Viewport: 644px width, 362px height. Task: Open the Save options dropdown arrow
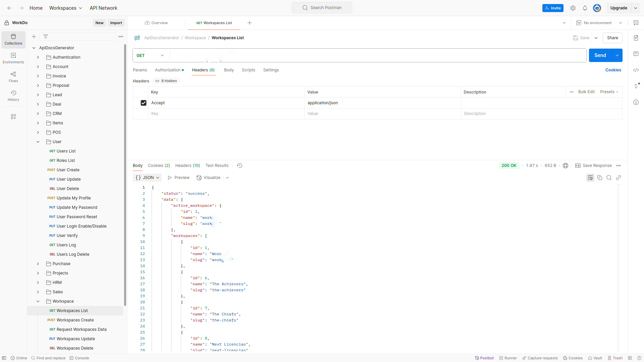pos(596,38)
